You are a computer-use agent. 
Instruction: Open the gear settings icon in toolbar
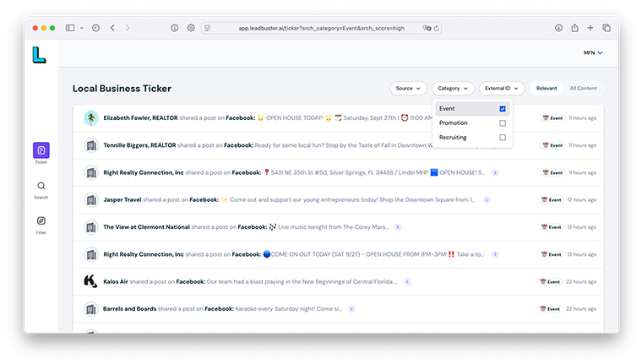click(191, 28)
